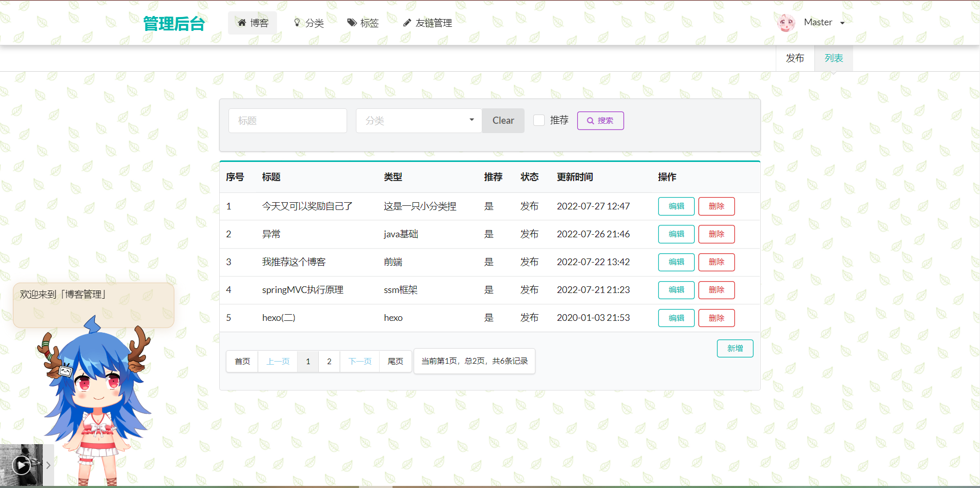The image size is (980, 488).
Task: Click the Clear button
Action: coord(503,121)
